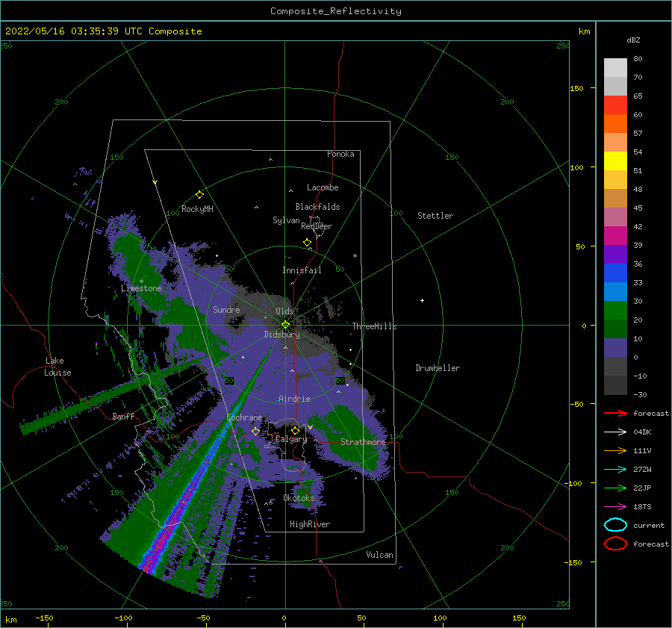Select the 42 dBZ magenta swatch
672x628 pixels.
pos(615,235)
